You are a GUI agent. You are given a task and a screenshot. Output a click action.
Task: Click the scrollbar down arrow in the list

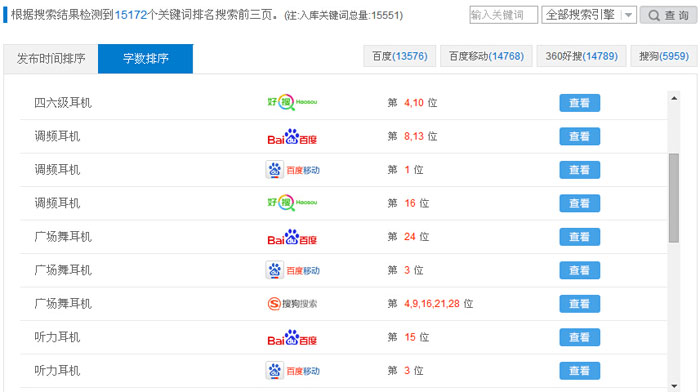[674, 386]
